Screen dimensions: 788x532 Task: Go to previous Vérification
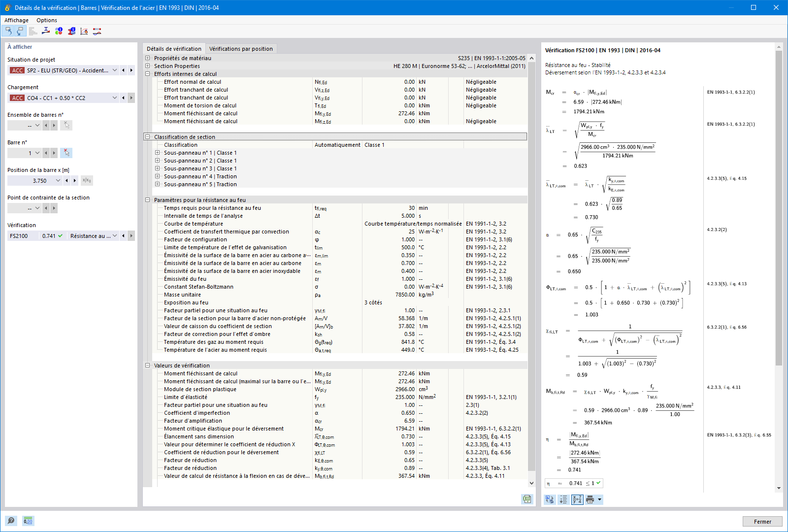tap(123, 236)
